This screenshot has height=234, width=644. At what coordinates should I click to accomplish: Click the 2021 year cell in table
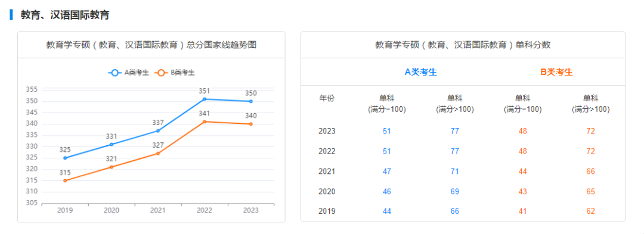click(x=327, y=171)
